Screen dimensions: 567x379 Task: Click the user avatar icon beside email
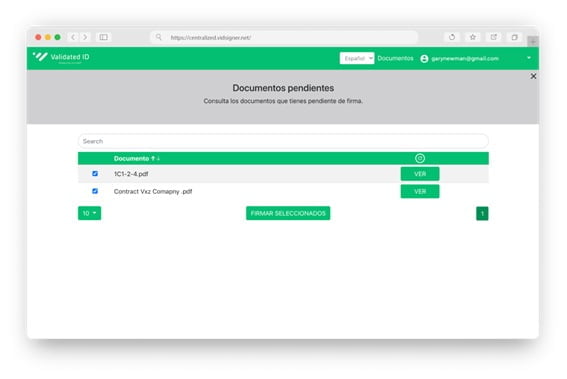pyautogui.click(x=424, y=59)
